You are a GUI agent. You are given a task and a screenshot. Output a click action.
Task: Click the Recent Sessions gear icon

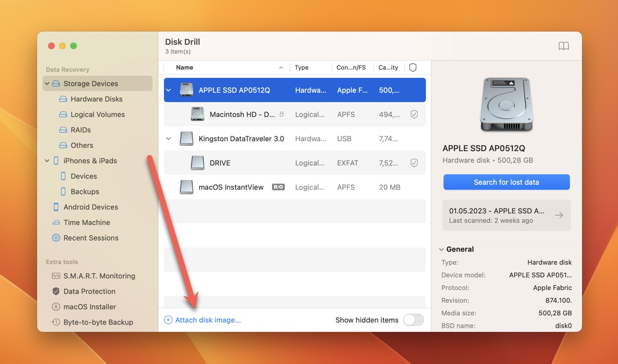pos(56,238)
